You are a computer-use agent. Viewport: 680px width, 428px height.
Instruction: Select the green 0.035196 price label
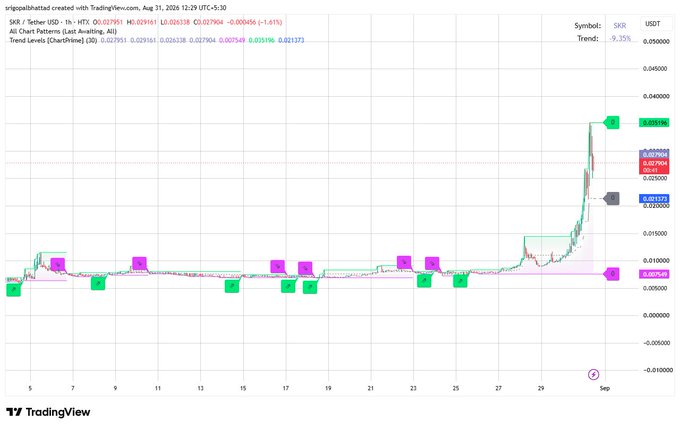click(x=654, y=123)
